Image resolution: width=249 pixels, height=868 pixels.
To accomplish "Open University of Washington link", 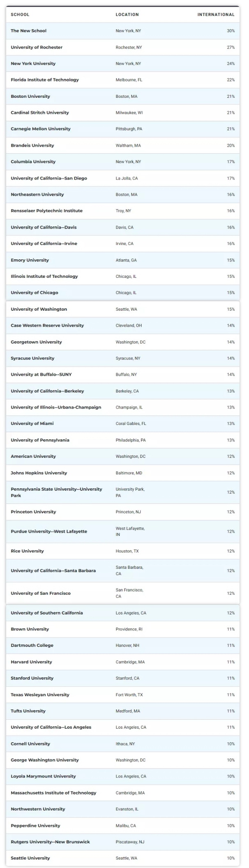I will 39,309.
